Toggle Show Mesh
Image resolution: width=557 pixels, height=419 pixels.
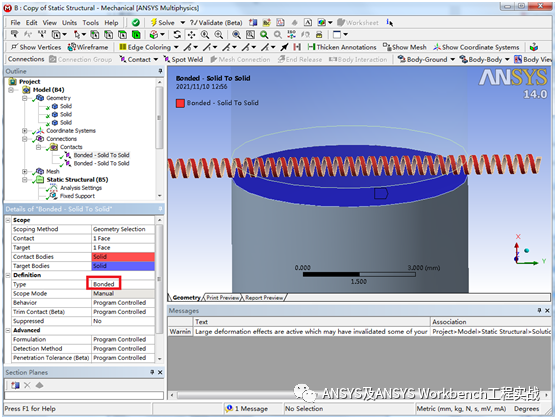[x=405, y=47]
